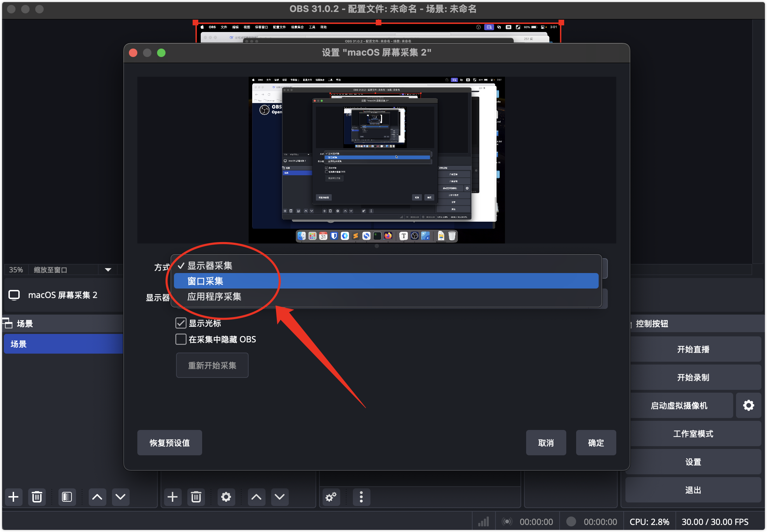This screenshot has width=767, height=532.
Task: Open advanced audio properties double-gear icon
Action: pos(331,497)
